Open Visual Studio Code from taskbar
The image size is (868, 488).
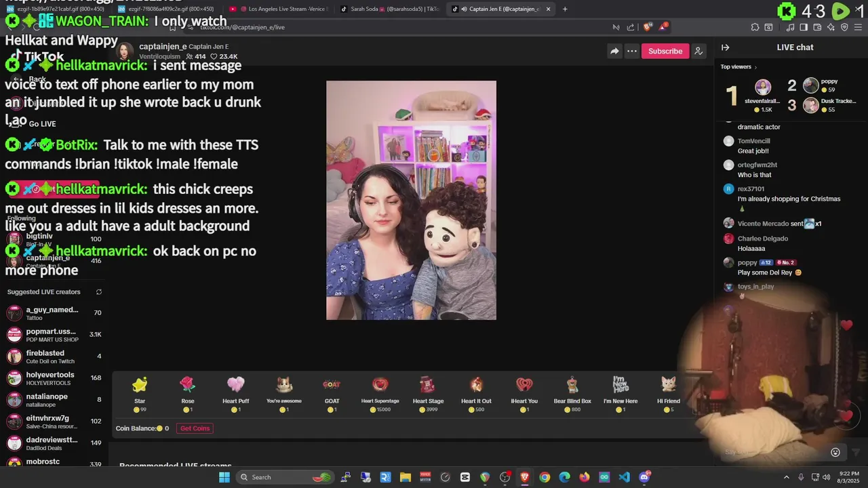(624, 477)
